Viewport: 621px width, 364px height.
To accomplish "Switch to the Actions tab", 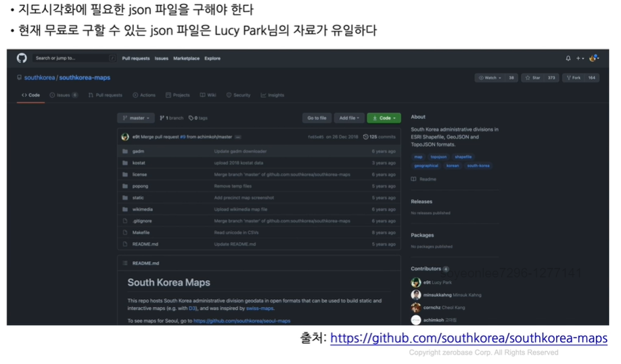I will click(144, 95).
